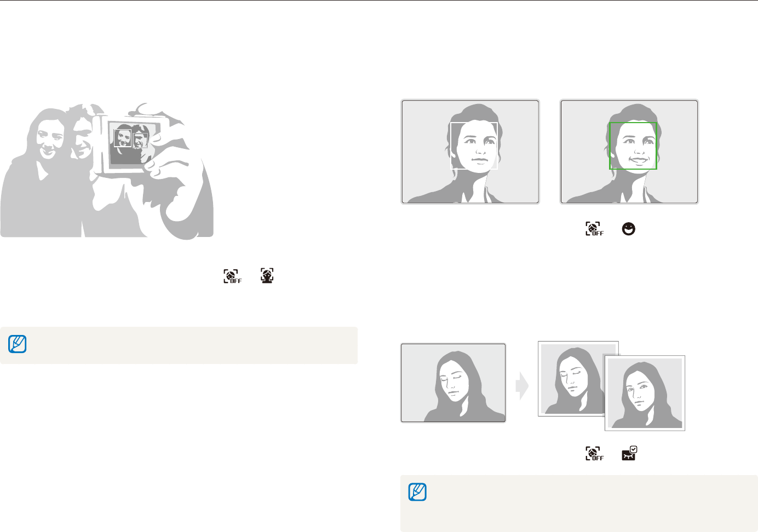The image size is (758, 532).
Task: Click the face detection OFF icon beside self-portrait icon
Action: point(232,276)
